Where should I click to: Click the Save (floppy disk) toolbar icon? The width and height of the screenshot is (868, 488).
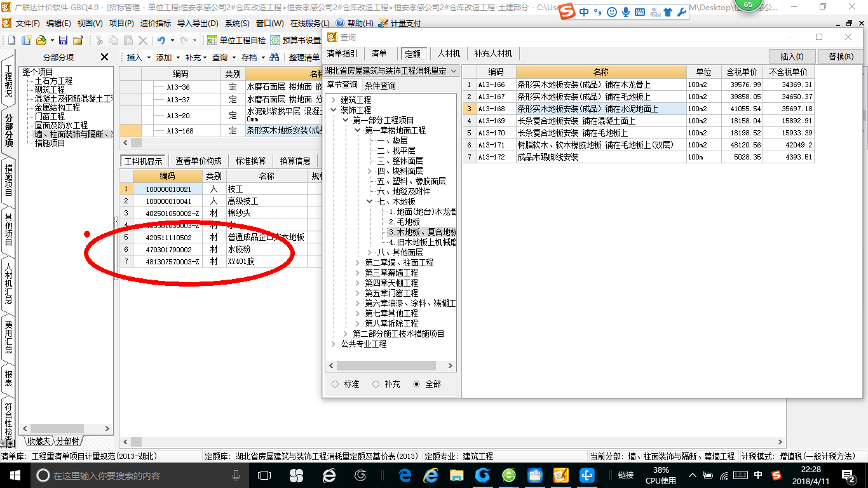coord(64,40)
